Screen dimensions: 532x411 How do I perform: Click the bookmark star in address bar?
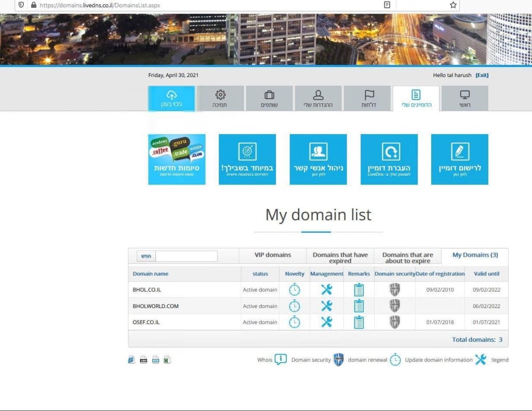[453, 5]
